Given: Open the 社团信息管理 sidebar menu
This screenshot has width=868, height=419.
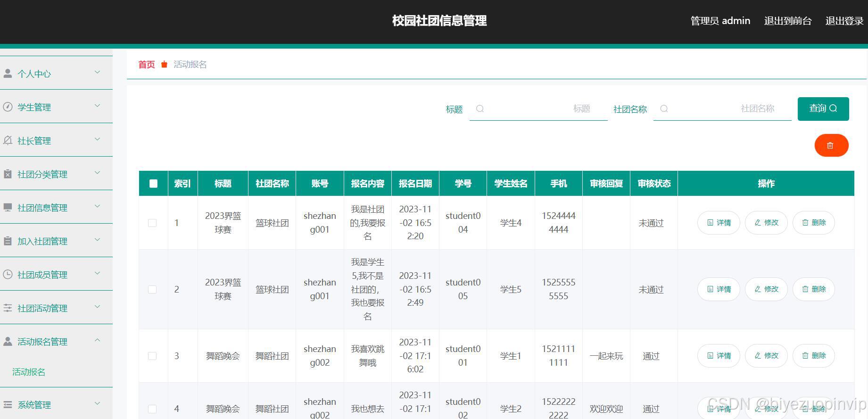Looking at the screenshot, I should (x=56, y=207).
